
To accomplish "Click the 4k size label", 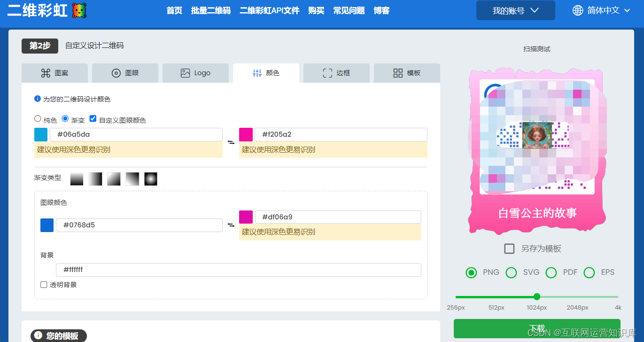I will (x=618, y=308).
